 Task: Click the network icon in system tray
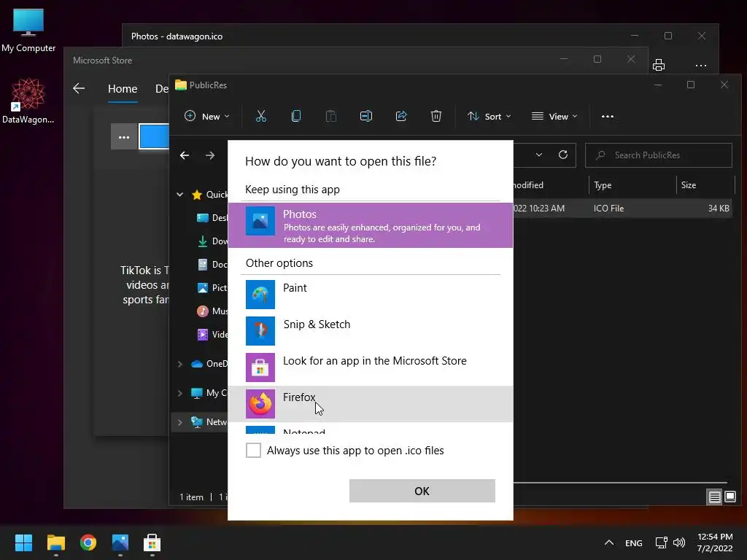pos(661,542)
